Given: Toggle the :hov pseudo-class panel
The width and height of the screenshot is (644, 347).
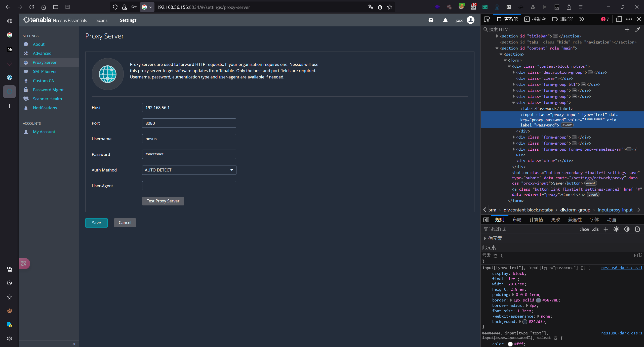Looking at the screenshot, I should coord(584,229).
